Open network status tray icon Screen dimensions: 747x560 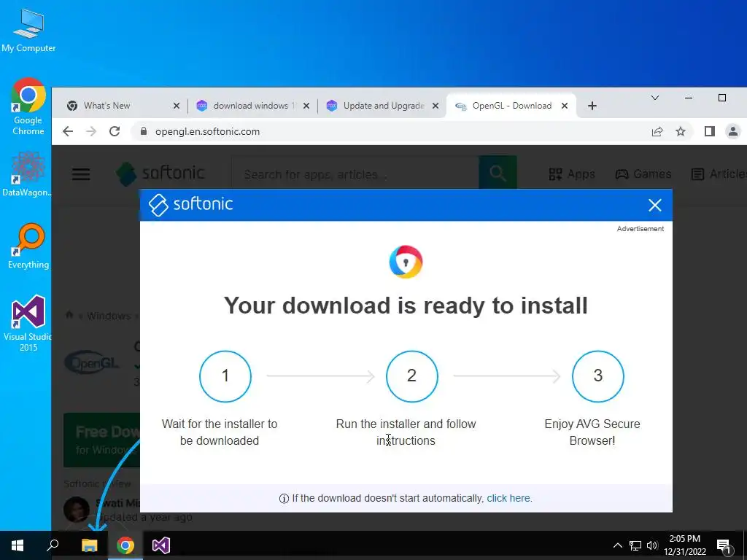click(635, 545)
